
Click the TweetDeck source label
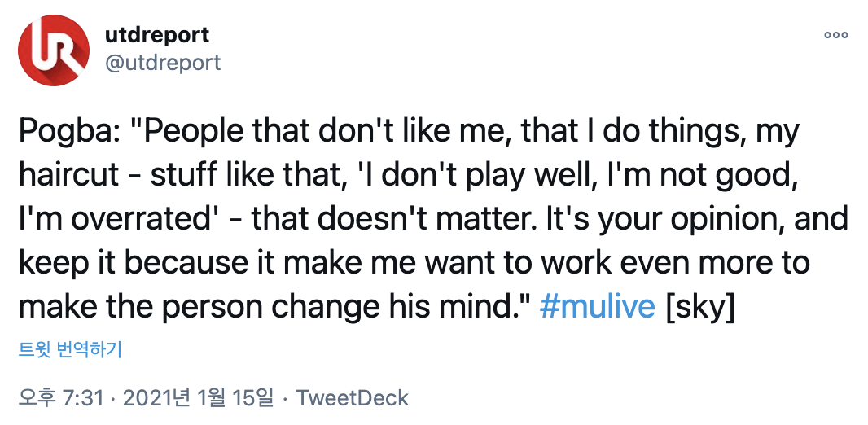coord(352,398)
